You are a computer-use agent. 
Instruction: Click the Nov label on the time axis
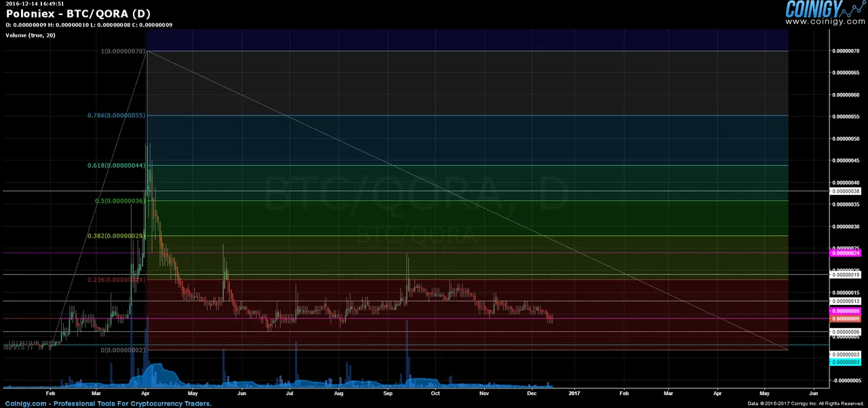[484, 393]
